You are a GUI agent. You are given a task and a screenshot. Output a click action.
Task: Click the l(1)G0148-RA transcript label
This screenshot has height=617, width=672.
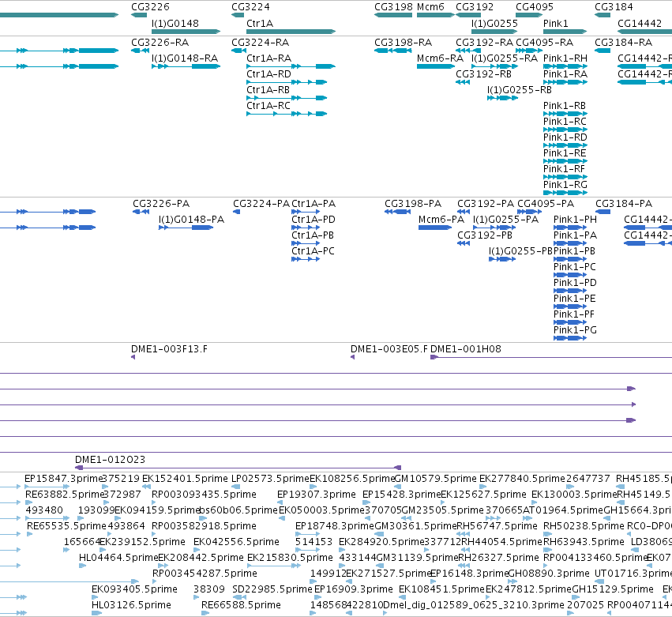(x=185, y=58)
